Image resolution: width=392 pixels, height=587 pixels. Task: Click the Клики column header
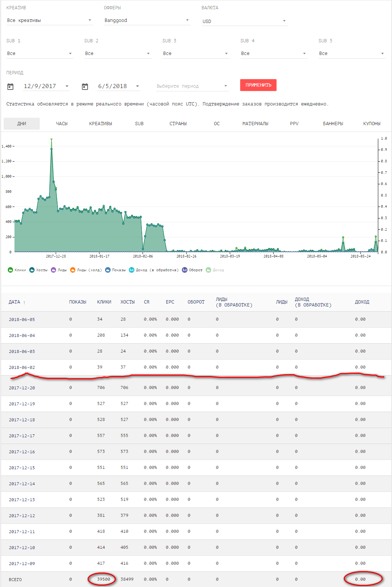104,302
